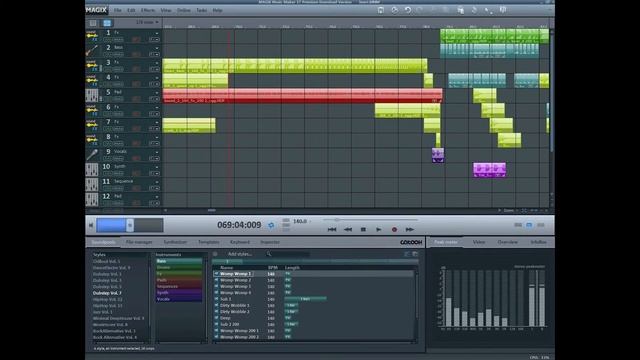Screen dimensions: 640x360
Task: Switch to the Video tab
Action: click(479, 242)
